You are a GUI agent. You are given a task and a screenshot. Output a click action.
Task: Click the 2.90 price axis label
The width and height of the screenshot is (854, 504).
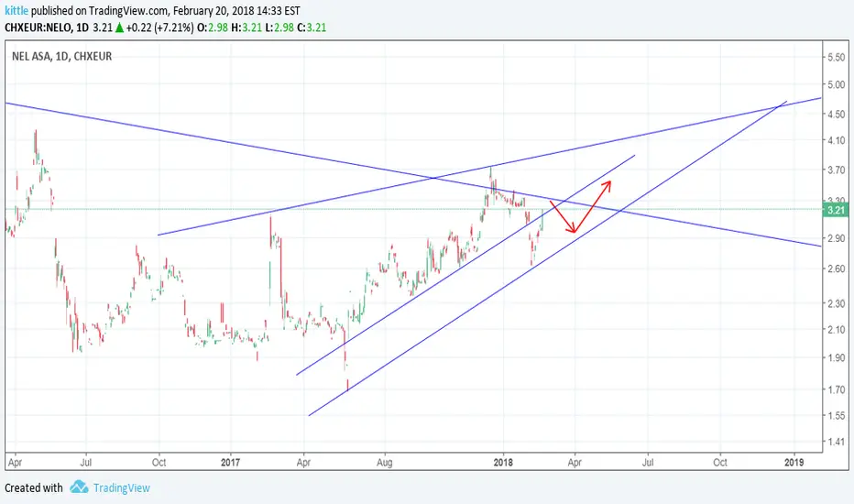[836, 238]
